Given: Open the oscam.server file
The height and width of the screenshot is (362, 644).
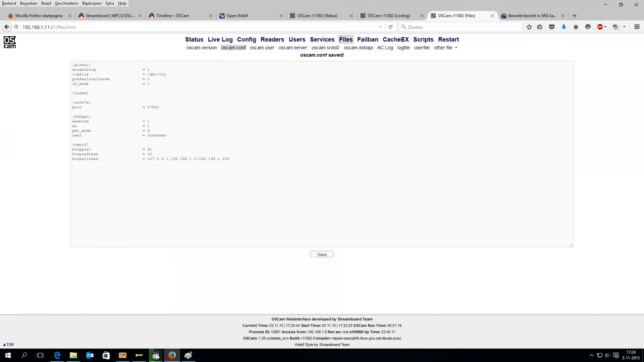Looking at the screenshot, I should pyautogui.click(x=293, y=47).
